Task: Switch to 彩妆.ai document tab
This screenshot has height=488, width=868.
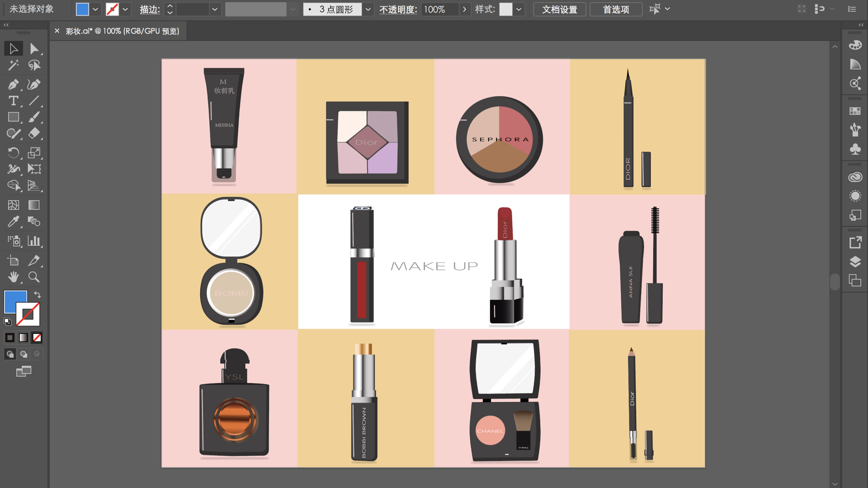Action: [122, 31]
